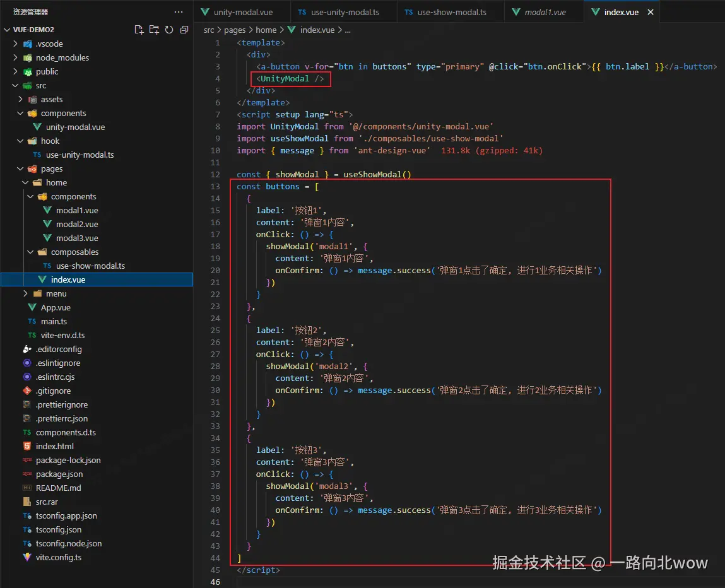Open the .prettierrc.json file
The image size is (725, 588).
pos(97,418)
